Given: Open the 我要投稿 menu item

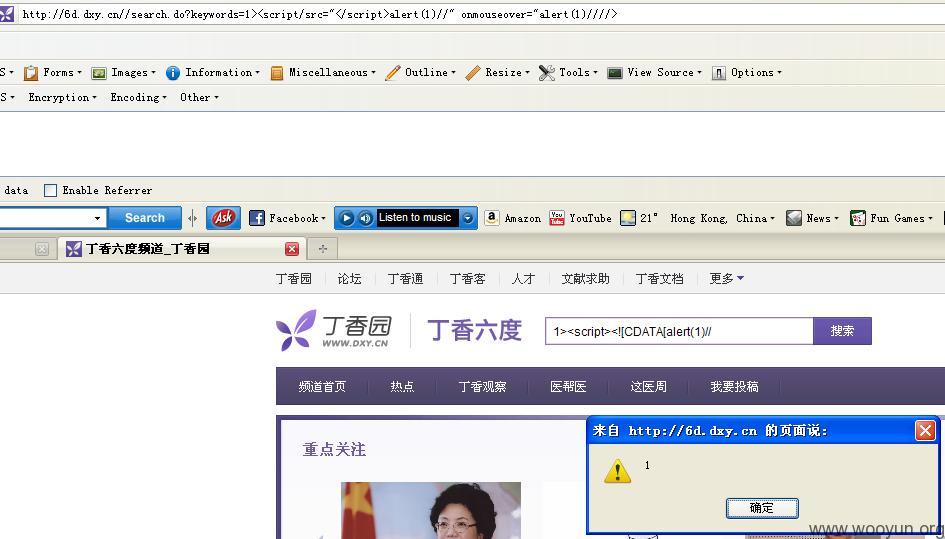Looking at the screenshot, I should click(734, 386).
